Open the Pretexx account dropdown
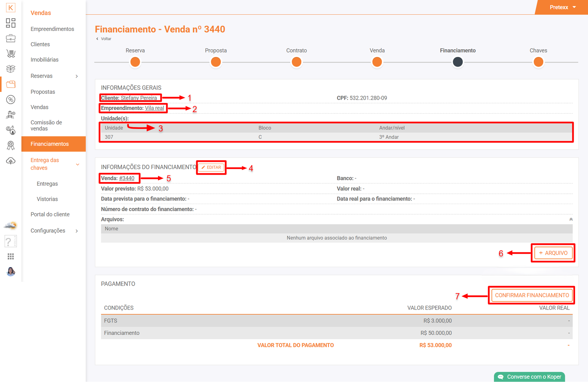This screenshot has width=588, height=382. [562, 7]
